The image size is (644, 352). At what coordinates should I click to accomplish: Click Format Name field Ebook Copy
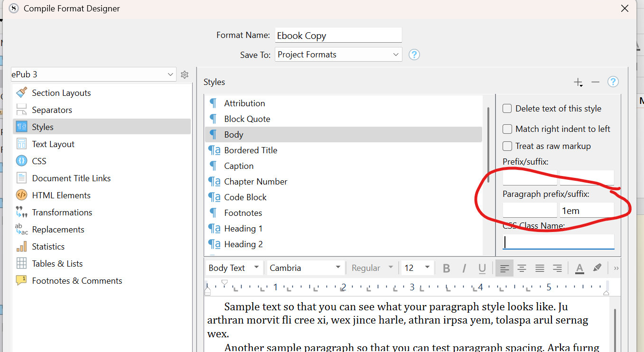tap(338, 36)
